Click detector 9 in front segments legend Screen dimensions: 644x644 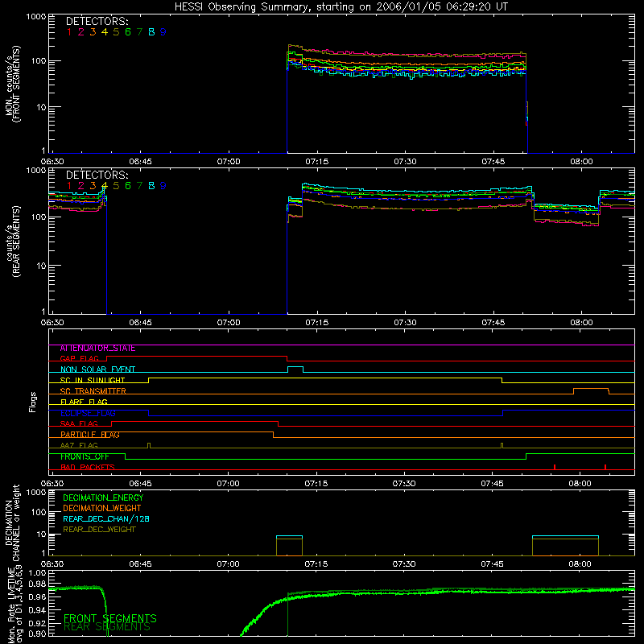click(163, 32)
